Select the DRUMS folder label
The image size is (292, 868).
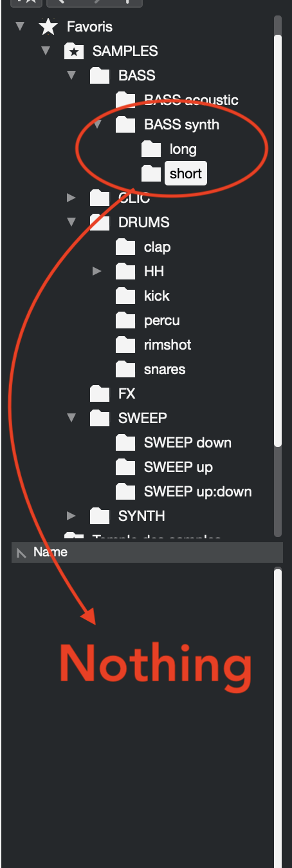point(144,222)
